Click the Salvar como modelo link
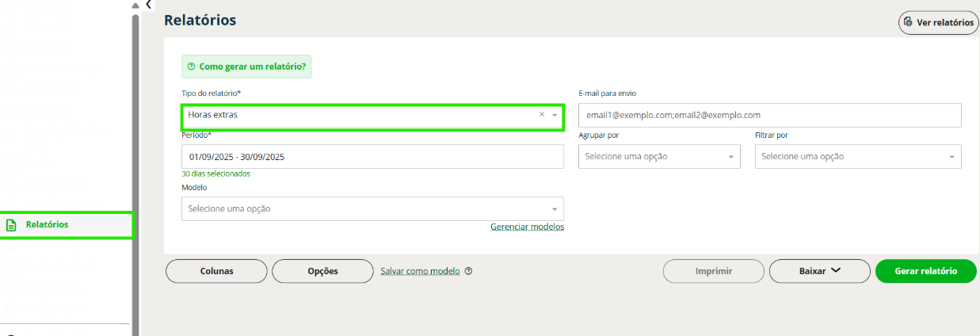This screenshot has height=336, width=980. [420, 271]
